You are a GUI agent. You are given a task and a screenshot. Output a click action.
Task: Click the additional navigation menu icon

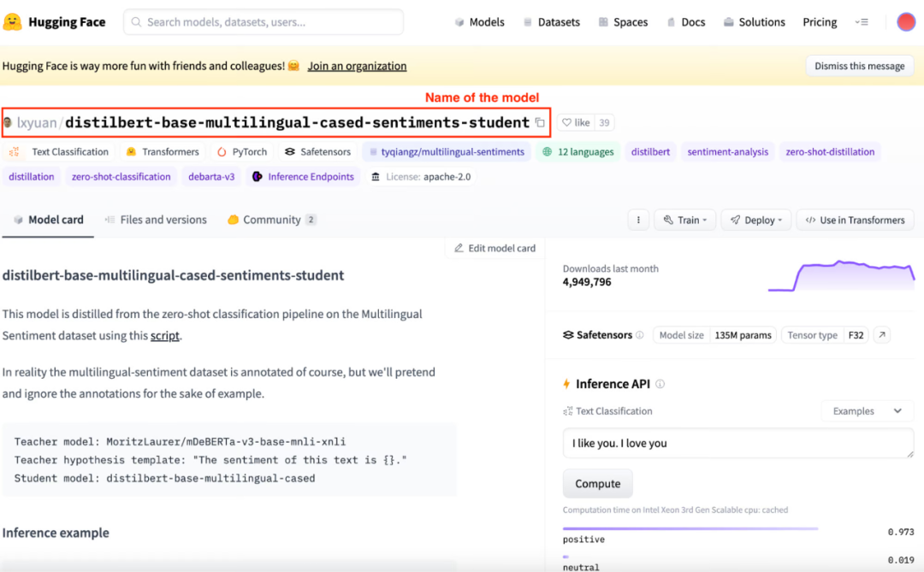[x=862, y=22]
